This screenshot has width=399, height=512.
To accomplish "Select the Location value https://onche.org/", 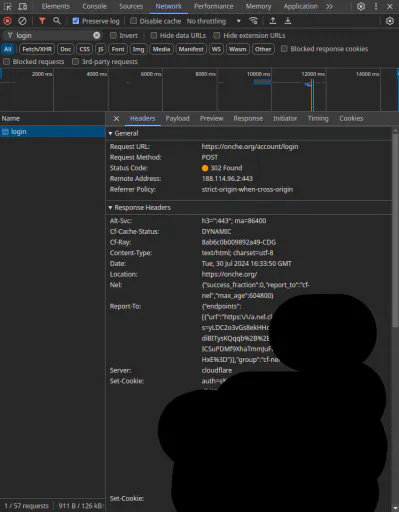I will pos(229,274).
